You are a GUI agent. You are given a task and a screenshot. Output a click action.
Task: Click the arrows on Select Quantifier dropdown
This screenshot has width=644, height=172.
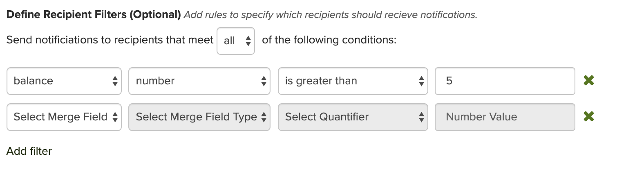pos(421,117)
